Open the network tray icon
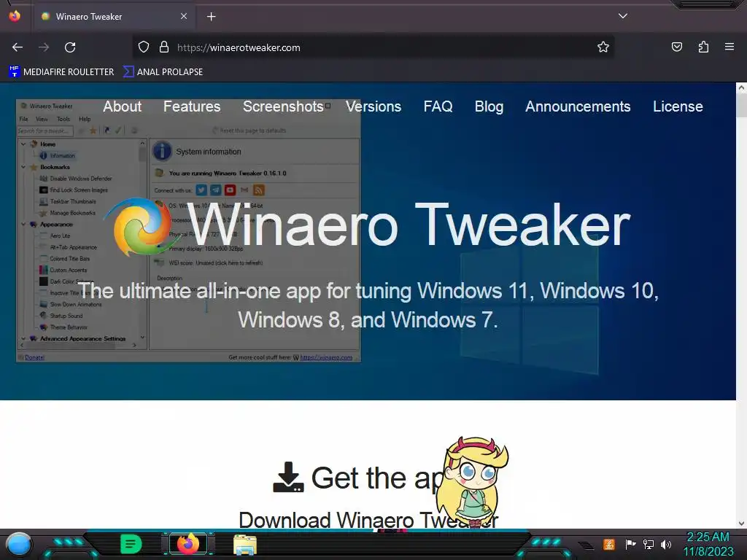The width and height of the screenshot is (747, 560). click(x=649, y=544)
